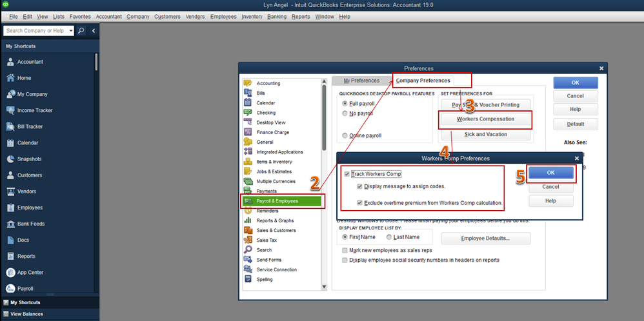
Task: Click in Search Company or Help field
Action: click(36, 31)
